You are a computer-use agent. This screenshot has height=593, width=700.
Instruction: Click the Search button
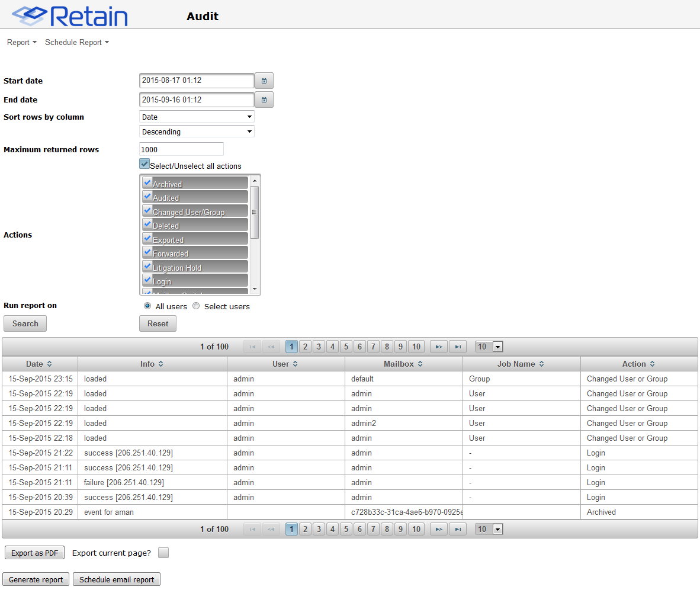click(25, 323)
